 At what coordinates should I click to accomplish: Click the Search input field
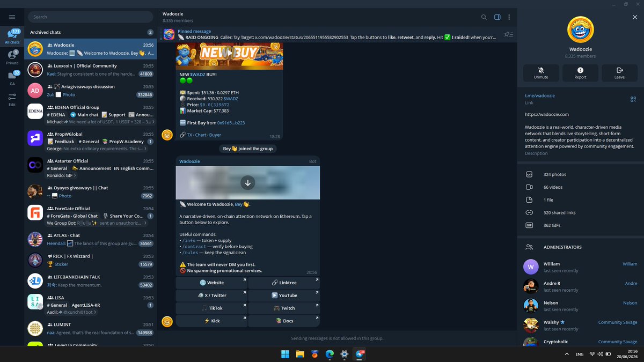pos(90,17)
